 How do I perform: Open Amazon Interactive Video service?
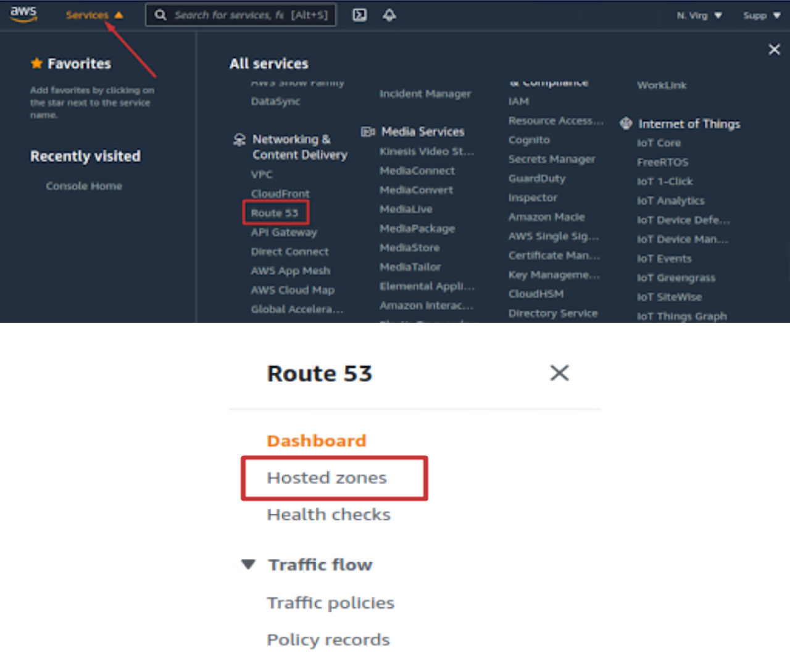click(x=426, y=305)
